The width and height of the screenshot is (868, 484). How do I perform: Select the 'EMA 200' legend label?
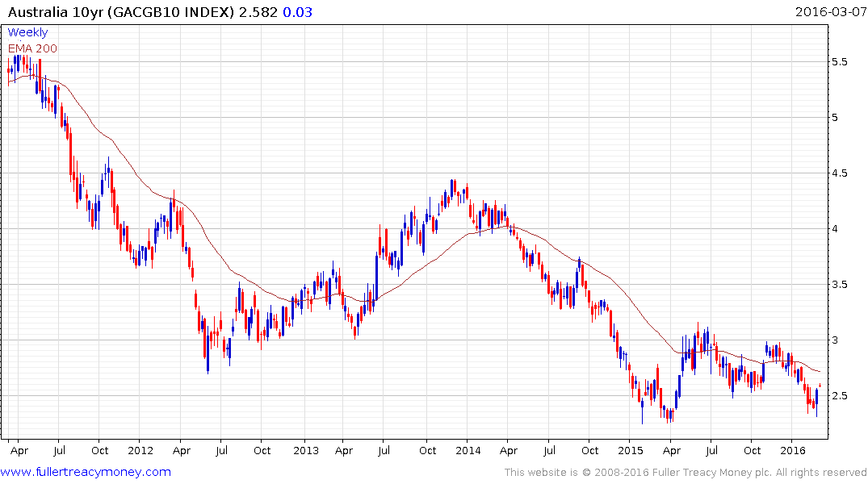(x=32, y=48)
